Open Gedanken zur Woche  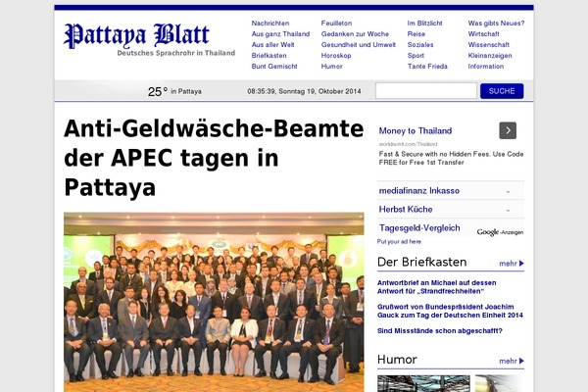[x=355, y=33]
